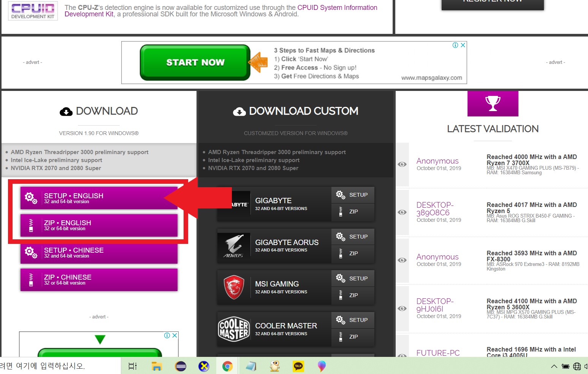Open the colorful balloon app in taskbar
Image resolution: width=588 pixels, height=374 pixels.
[322, 366]
